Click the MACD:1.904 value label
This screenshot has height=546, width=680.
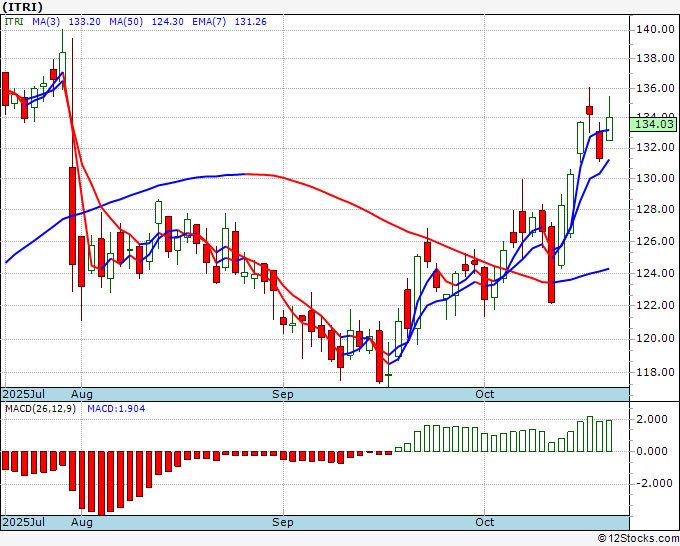(116, 409)
